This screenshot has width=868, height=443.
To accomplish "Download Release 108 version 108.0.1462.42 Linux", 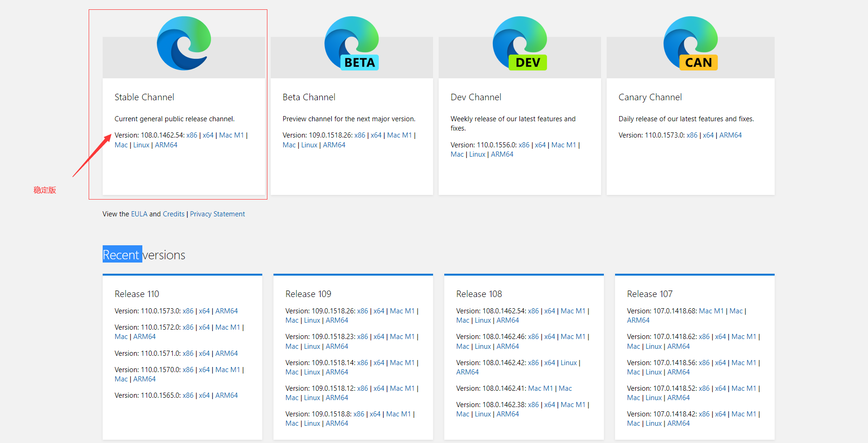I will pos(569,363).
